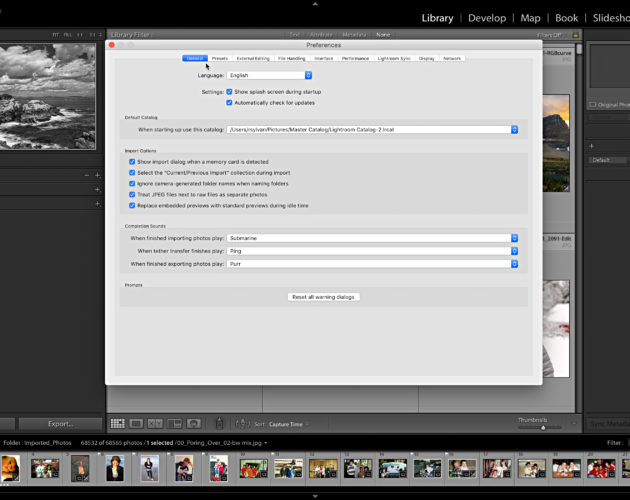630x500 pixels.
Task: Click the plus icon in right panel
Action: pos(591,146)
